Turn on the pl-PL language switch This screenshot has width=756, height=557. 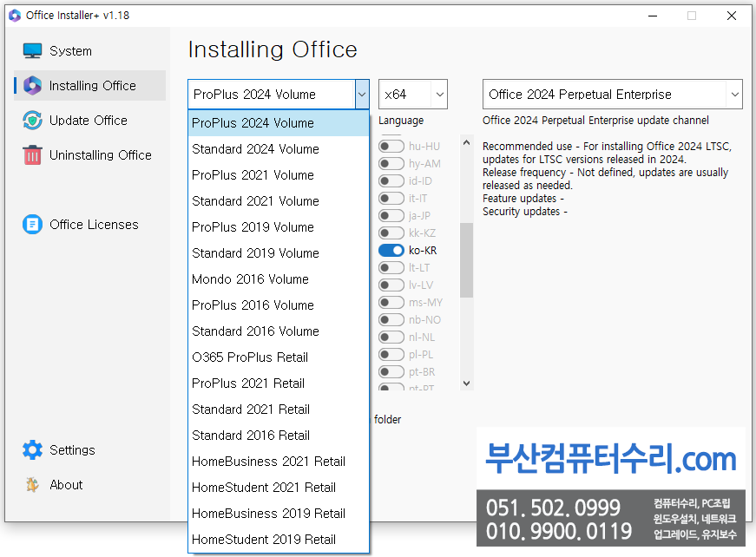point(391,354)
